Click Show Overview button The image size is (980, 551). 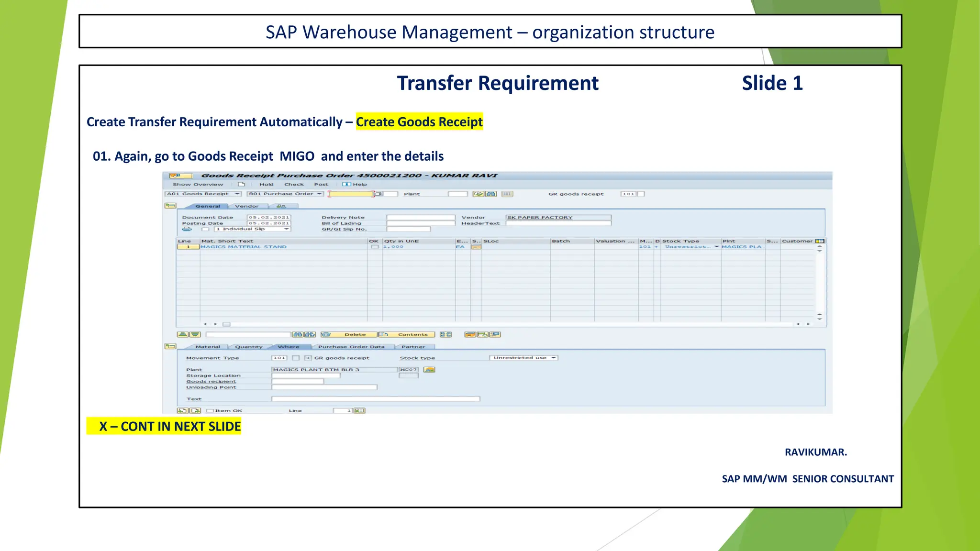[x=198, y=184]
